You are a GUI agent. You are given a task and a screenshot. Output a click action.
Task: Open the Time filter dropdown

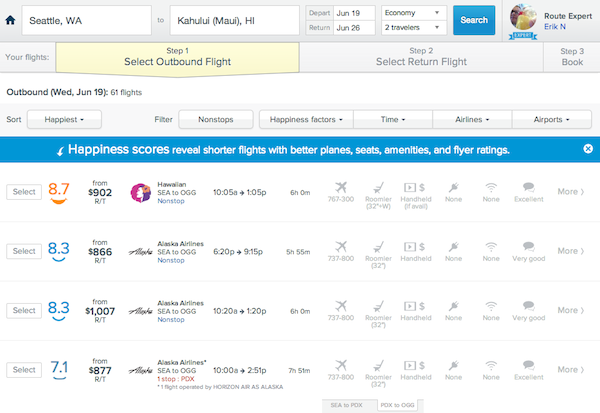(x=393, y=119)
